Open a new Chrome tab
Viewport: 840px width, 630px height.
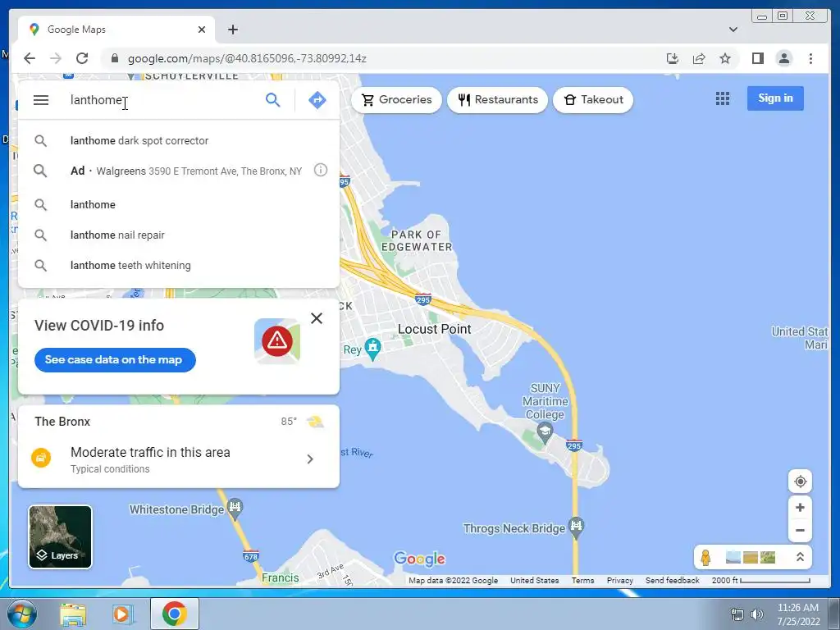[x=232, y=30]
